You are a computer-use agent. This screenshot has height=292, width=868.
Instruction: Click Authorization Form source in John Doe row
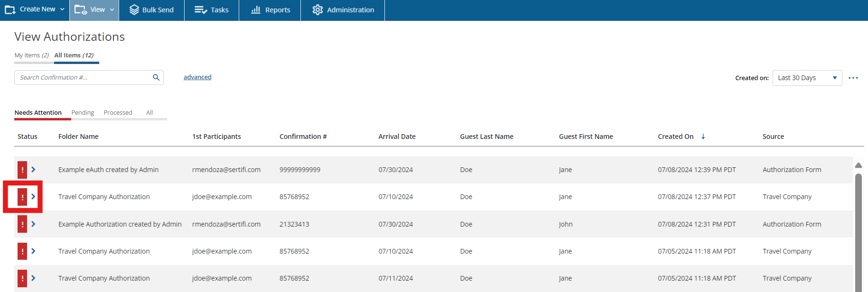click(x=792, y=224)
